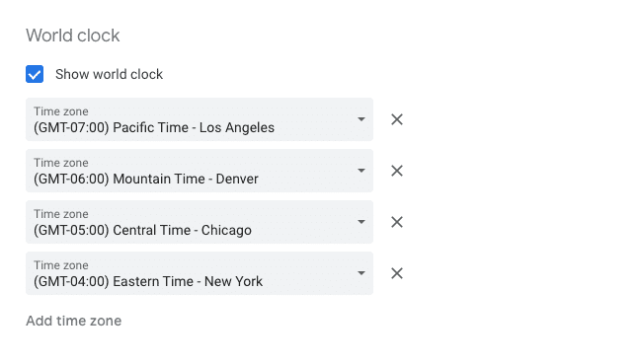The image size is (639, 364).
Task: Click the Time zone label above Los Angeles
Action: point(60,111)
